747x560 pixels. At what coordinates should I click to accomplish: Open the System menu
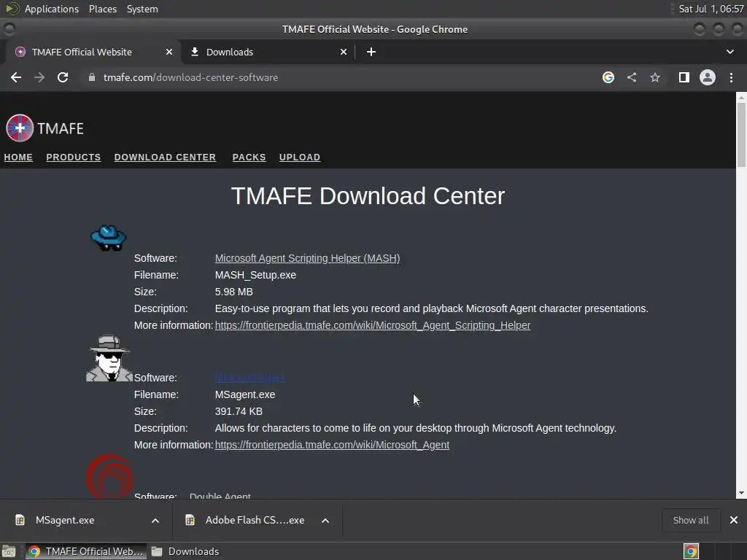142,9
